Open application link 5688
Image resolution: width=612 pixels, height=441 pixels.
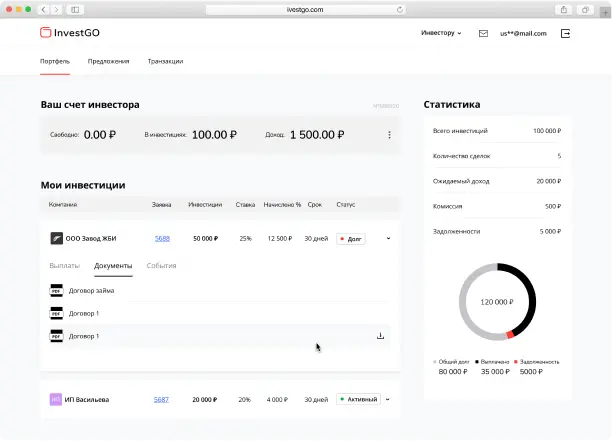coord(162,238)
